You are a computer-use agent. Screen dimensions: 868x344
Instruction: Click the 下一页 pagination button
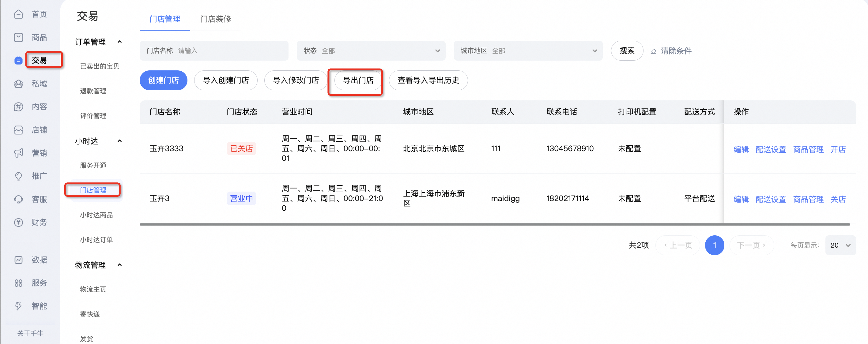[751, 245]
